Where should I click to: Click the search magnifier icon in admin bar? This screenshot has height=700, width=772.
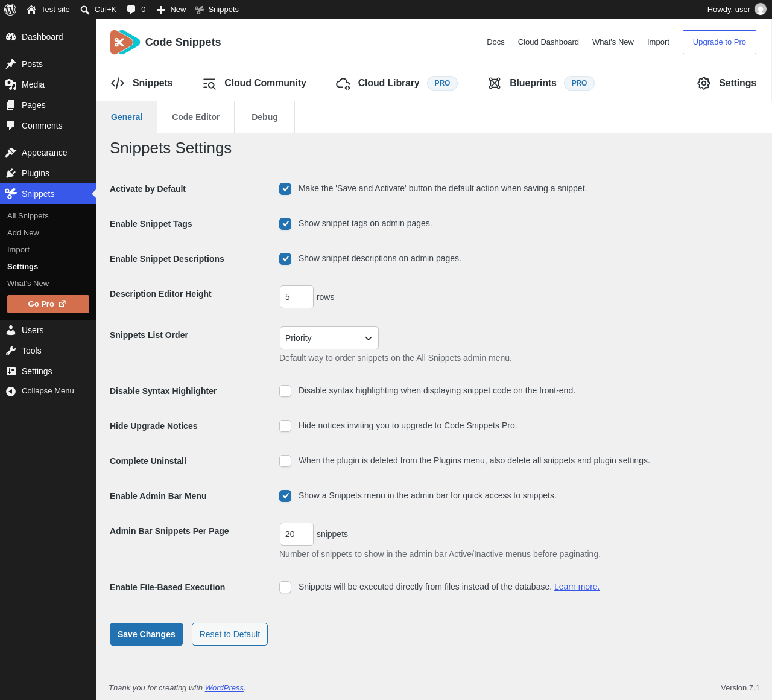pos(85,10)
